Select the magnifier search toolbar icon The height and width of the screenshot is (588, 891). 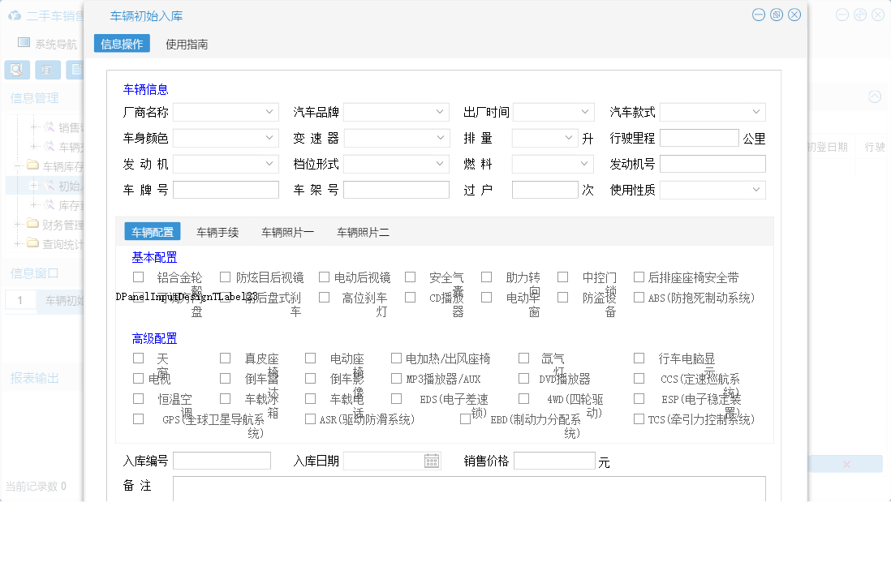tap(16, 70)
